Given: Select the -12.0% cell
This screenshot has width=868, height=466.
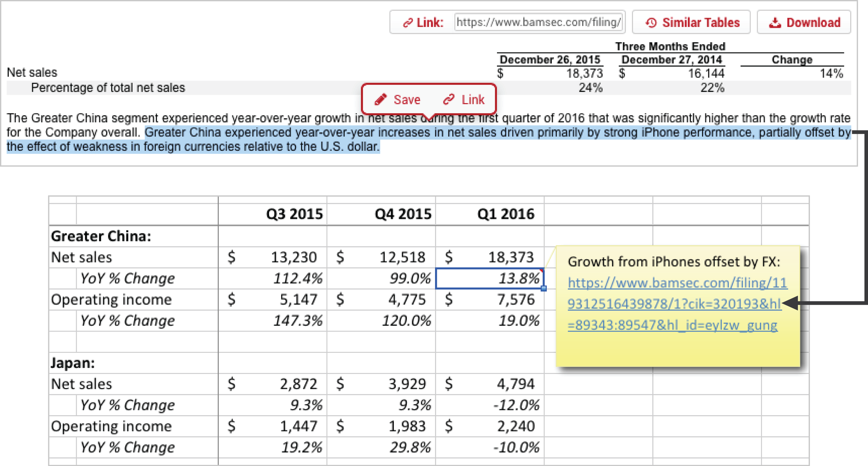Looking at the screenshot, I should [490, 405].
